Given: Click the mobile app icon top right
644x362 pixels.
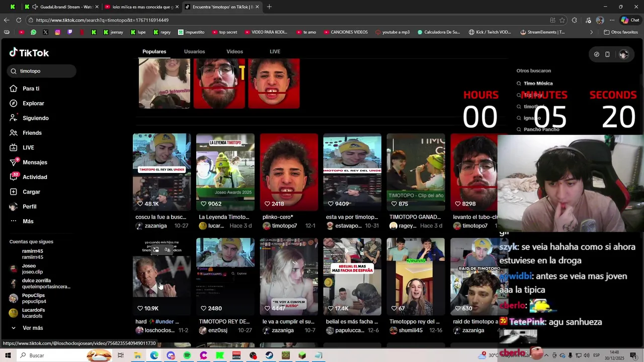Looking at the screenshot, I should [607, 54].
